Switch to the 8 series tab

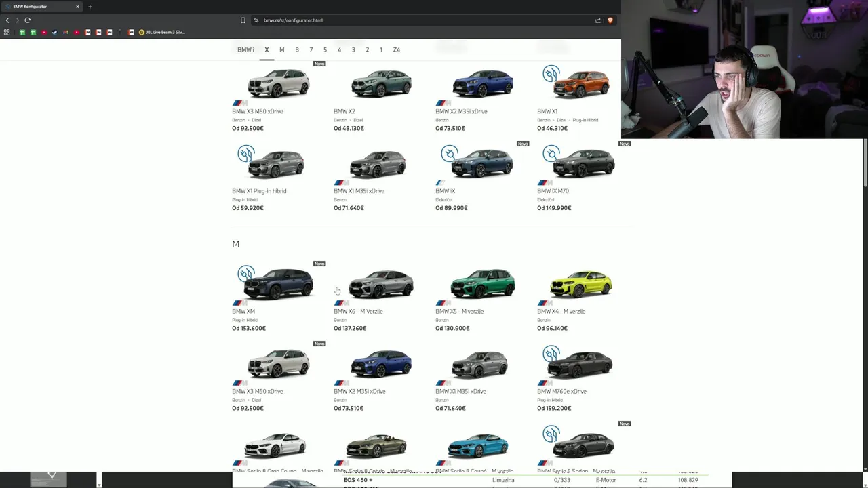(x=297, y=49)
